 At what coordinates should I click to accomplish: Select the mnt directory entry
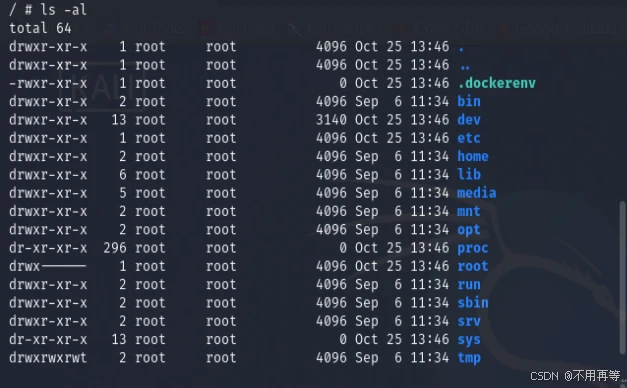(x=469, y=211)
